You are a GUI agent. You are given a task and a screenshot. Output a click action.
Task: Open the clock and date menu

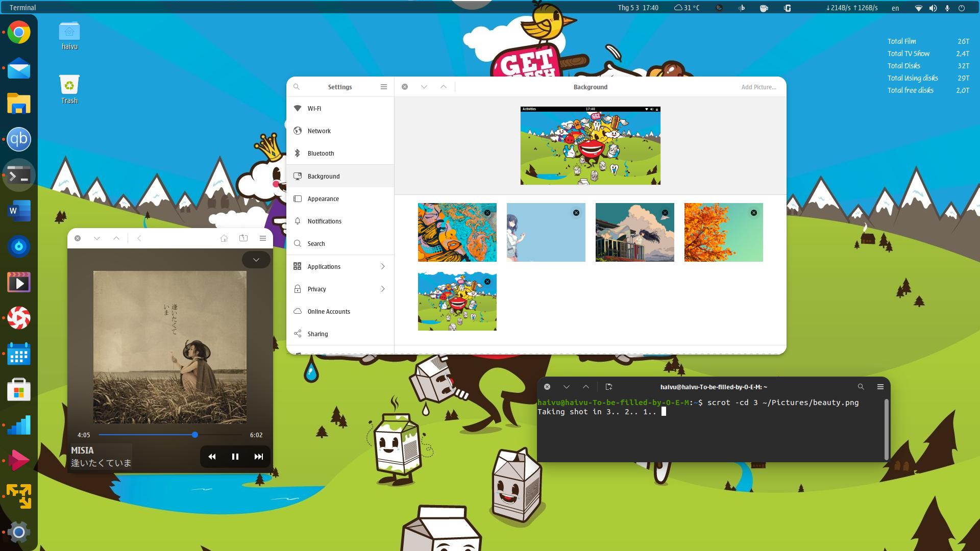pyautogui.click(x=638, y=8)
